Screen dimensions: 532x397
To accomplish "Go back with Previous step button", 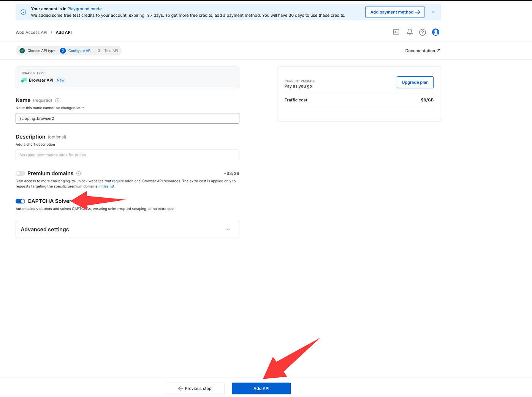I will coord(195,389).
